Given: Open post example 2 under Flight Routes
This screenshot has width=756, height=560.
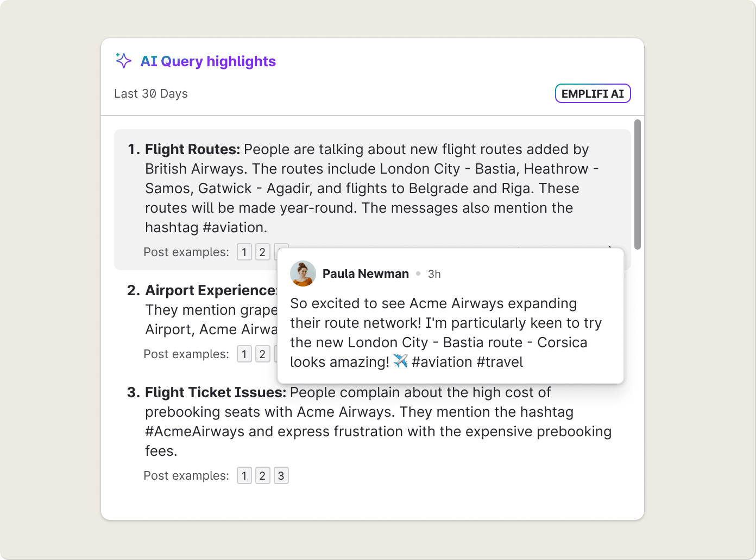Looking at the screenshot, I should coord(263,252).
